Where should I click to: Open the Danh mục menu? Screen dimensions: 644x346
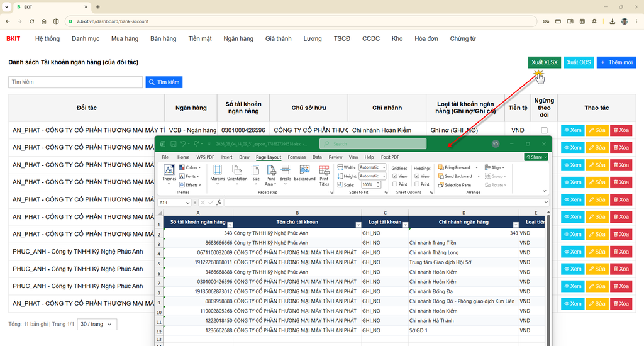click(x=86, y=38)
